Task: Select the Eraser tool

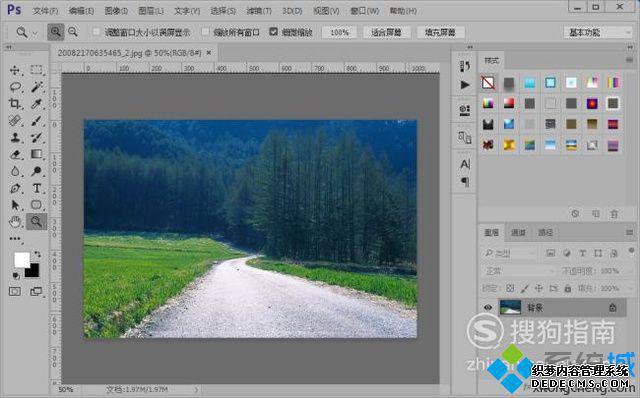Action: 15,154
